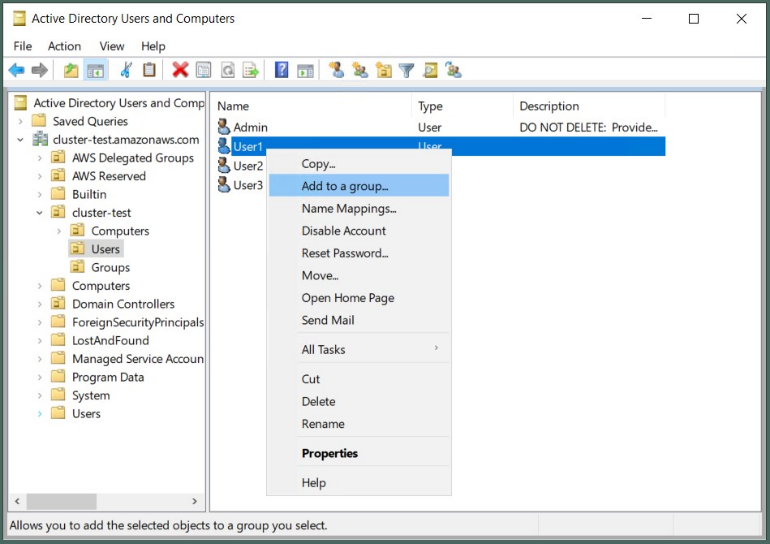770x544 pixels.
Task: Click the Copy clipboard toolbar icon
Action: pyautogui.click(x=149, y=70)
